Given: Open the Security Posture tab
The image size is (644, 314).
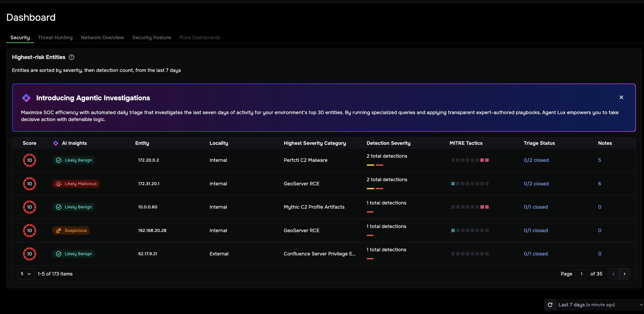Looking at the screenshot, I should coord(152,38).
